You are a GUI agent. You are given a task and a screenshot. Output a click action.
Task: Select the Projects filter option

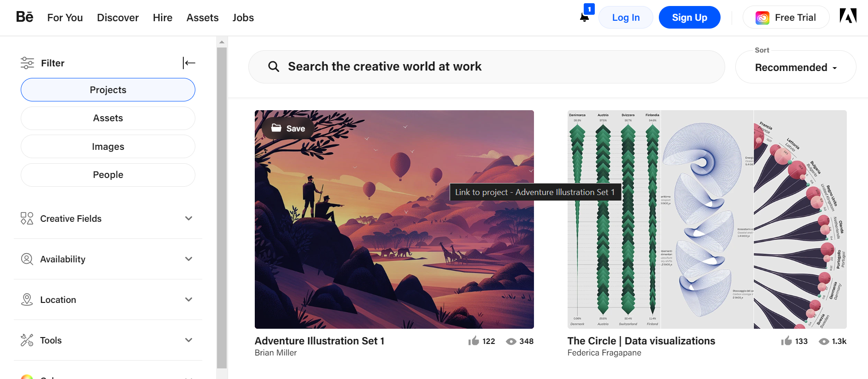pyautogui.click(x=108, y=90)
